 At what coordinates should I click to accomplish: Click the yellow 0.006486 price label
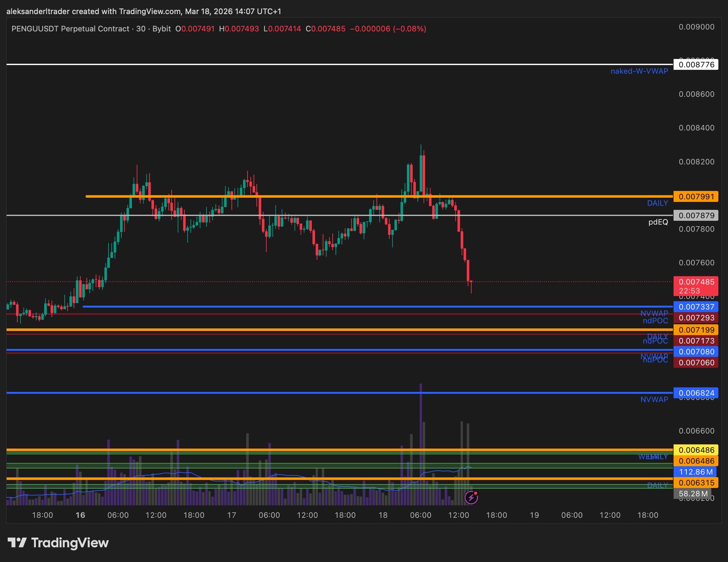[x=696, y=450]
